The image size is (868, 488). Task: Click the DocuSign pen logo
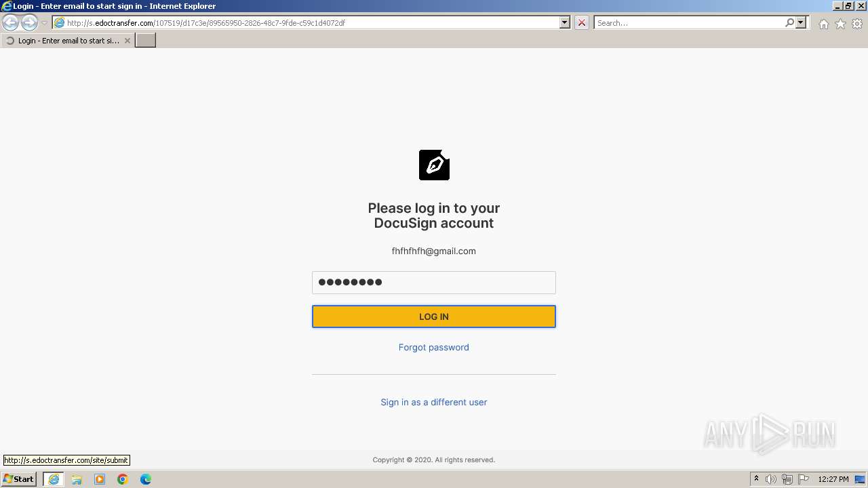(434, 165)
